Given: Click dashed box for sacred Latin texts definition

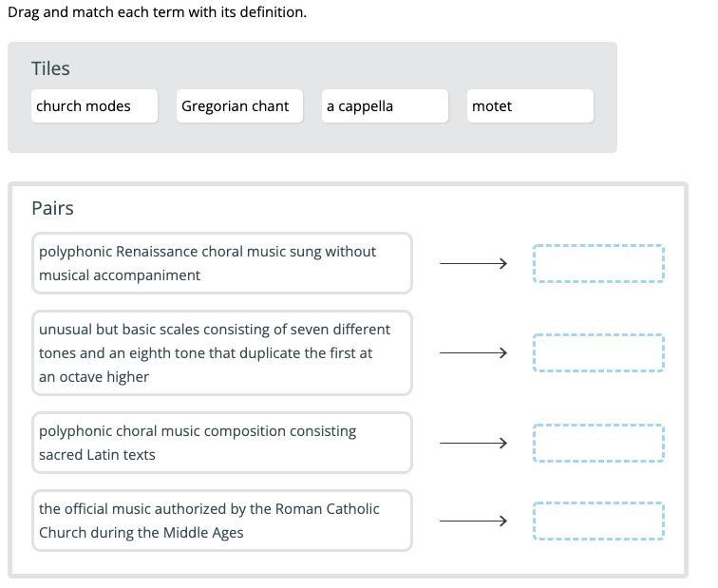Looking at the screenshot, I should [598, 443].
